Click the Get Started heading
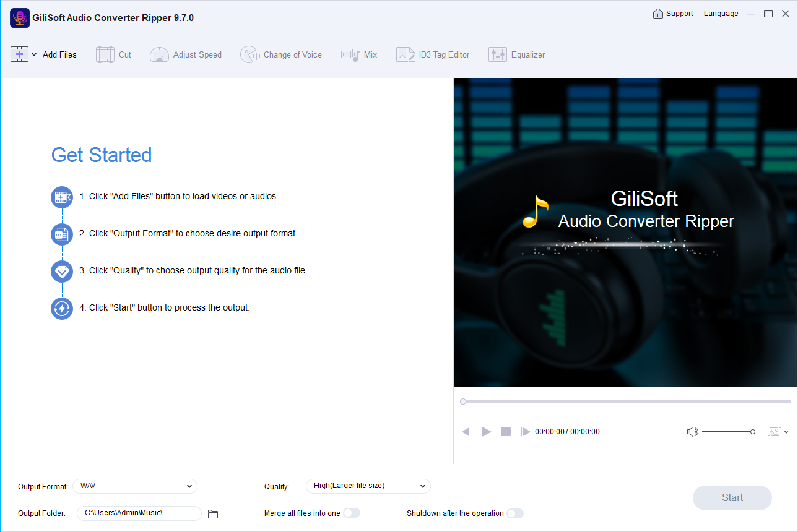Image resolution: width=798 pixels, height=532 pixels. [102, 155]
